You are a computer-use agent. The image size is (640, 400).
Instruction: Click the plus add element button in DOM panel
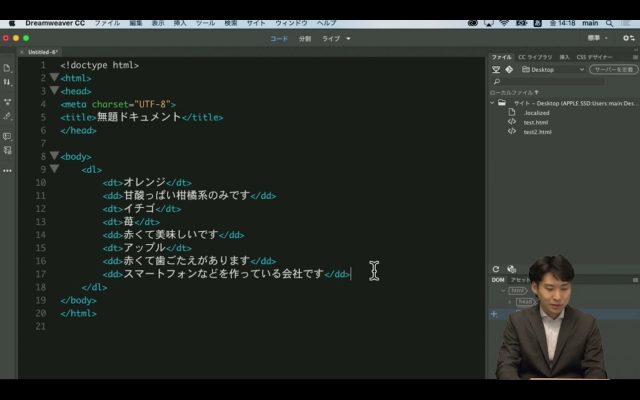coord(494,314)
